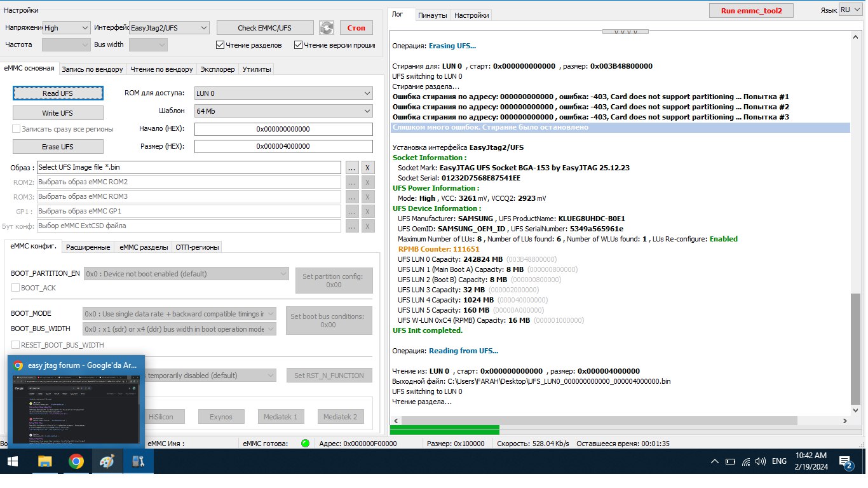Open Windows Start menu
Screen dimensions: 868x488
tap(13, 462)
